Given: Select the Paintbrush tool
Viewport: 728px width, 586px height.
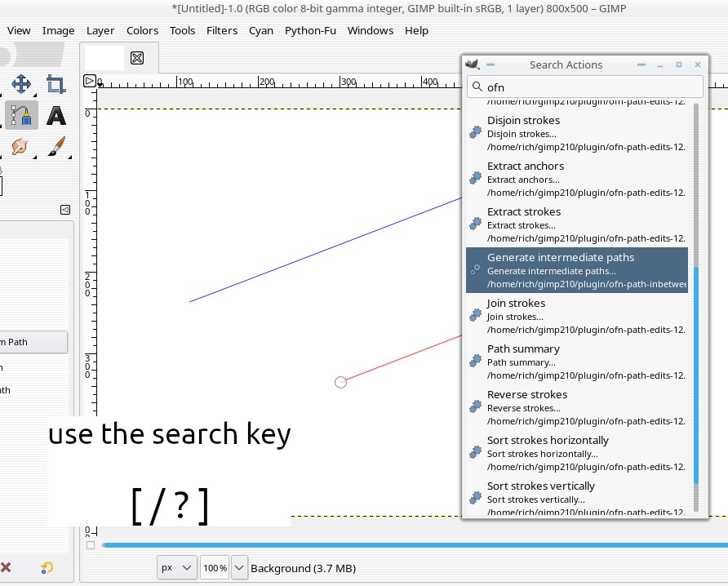Looking at the screenshot, I should coord(56,147).
